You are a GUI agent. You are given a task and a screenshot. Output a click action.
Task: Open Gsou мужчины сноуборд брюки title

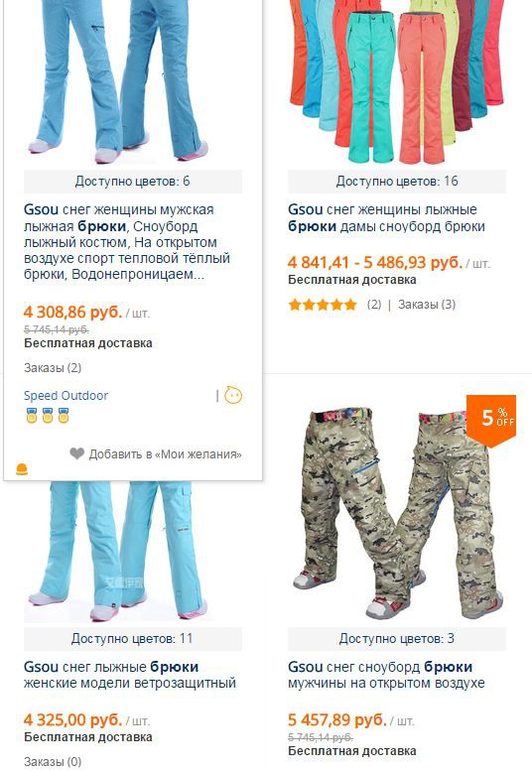pyautogui.click(x=386, y=675)
